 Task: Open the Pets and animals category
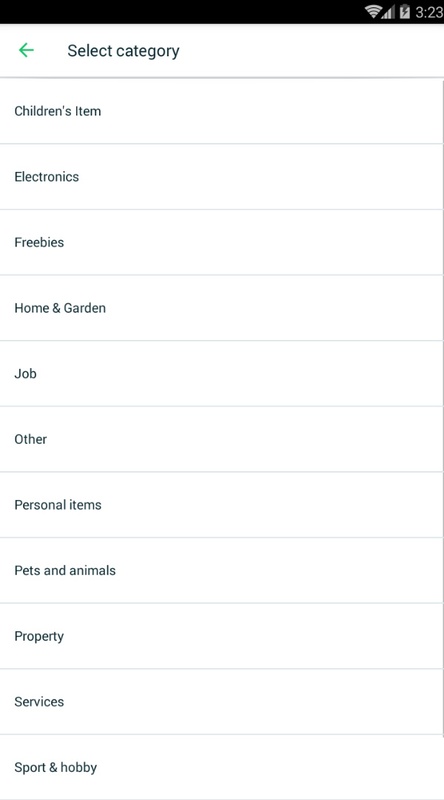[x=221, y=570]
